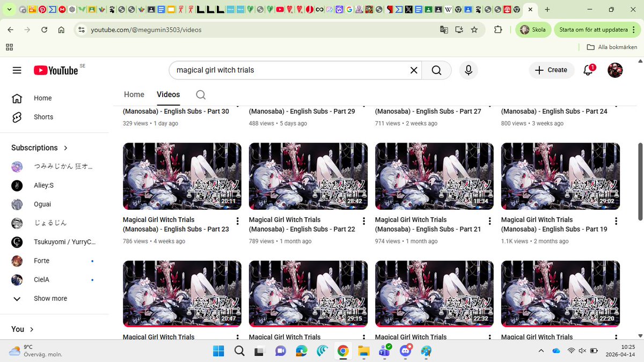644x362 pixels.
Task: Open the Tsukuyomi / YurryC... subscription
Action: pyautogui.click(x=54, y=242)
